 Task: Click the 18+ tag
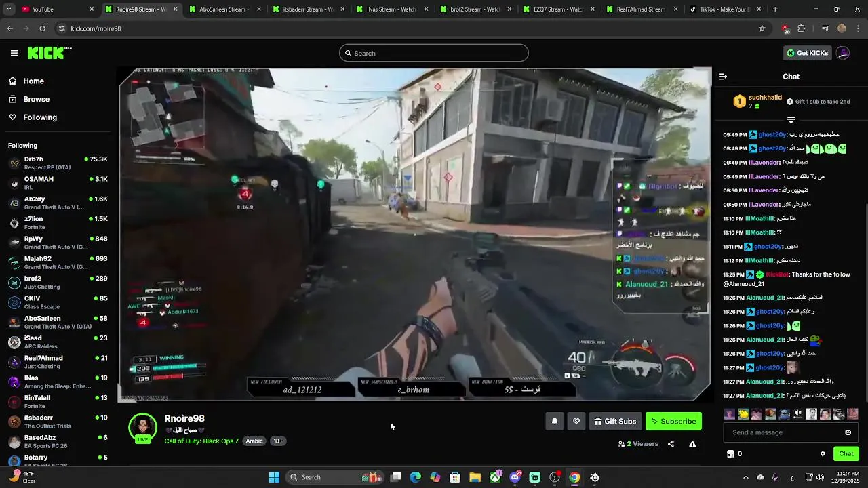[278, 441]
